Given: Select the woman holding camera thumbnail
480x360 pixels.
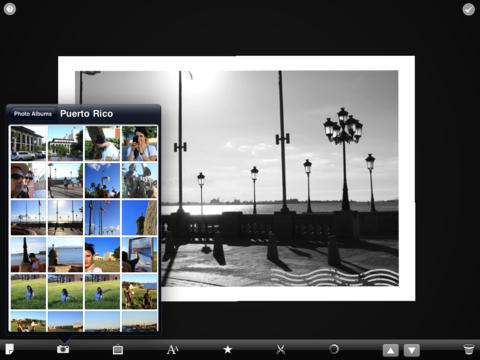Looking at the screenshot, I should [x=139, y=143].
